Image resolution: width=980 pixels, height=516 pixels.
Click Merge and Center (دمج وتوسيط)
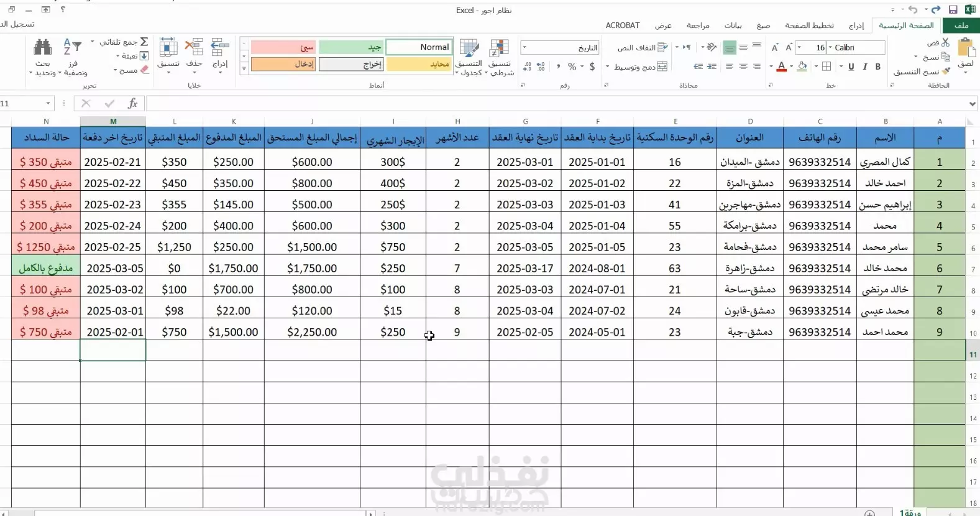coord(641,67)
